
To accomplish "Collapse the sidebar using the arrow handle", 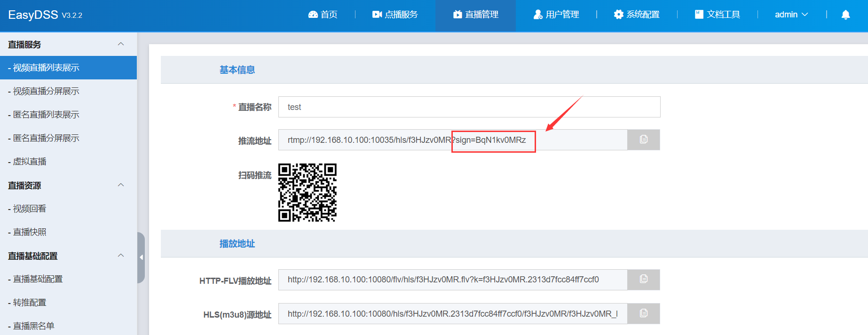I will click(141, 257).
